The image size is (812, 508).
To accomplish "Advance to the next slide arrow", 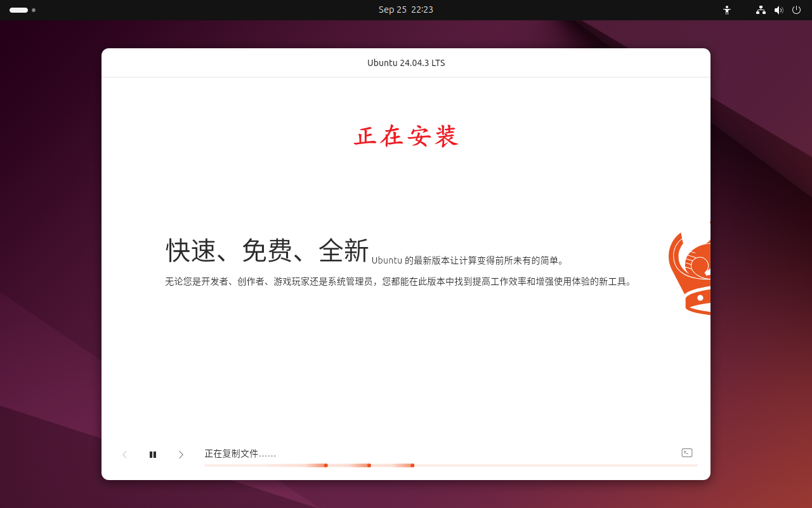I will click(181, 455).
